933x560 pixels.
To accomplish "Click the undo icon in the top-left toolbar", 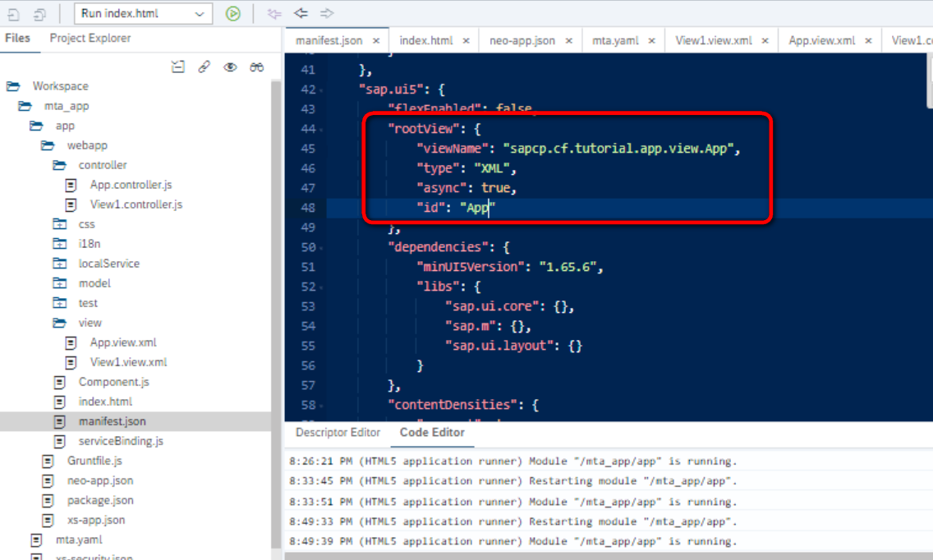I will 12,13.
